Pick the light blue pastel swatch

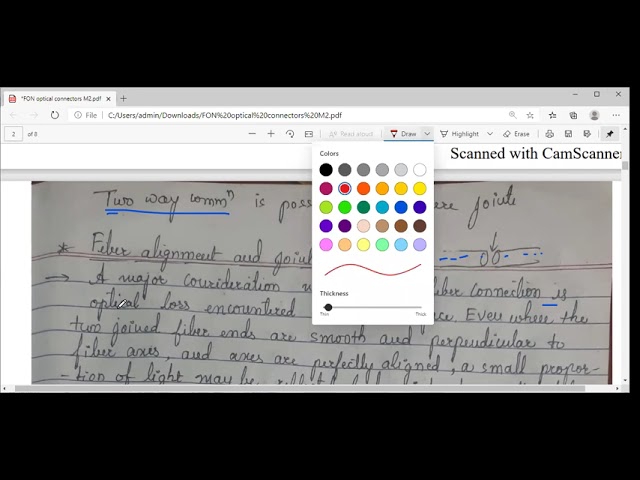pos(401,244)
